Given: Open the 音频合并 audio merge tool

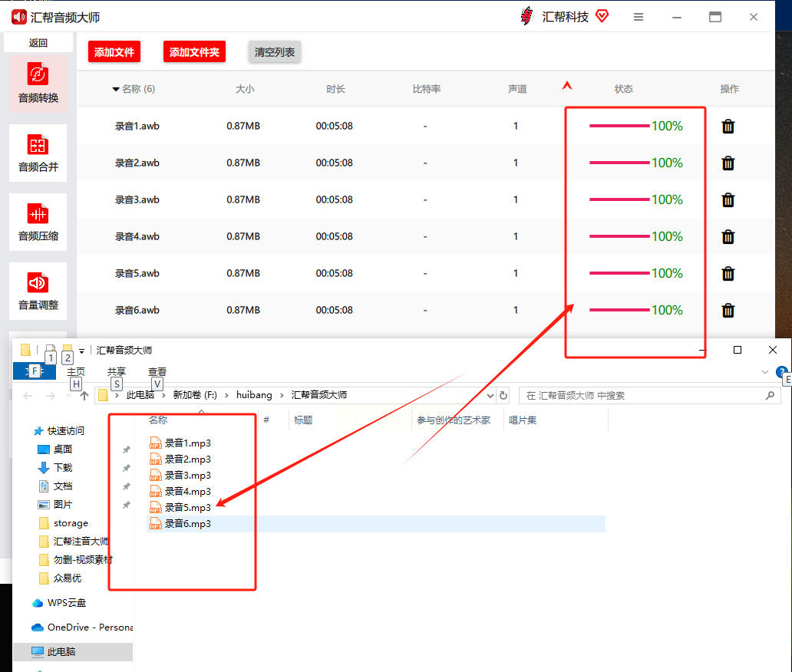Looking at the screenshot, I should [38, 153].
